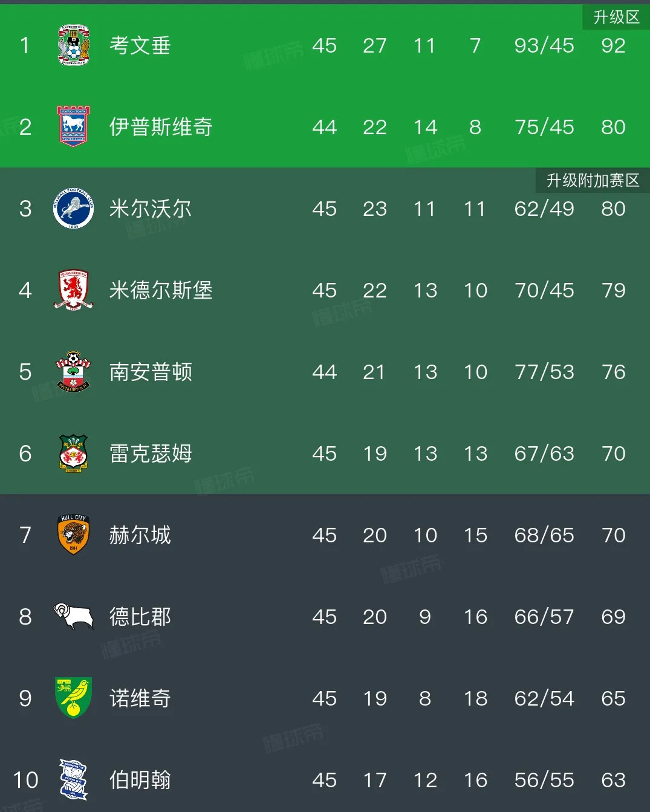Select team name 诺维奇
Viewport: 650px width, 812px height.
[140, 698]
